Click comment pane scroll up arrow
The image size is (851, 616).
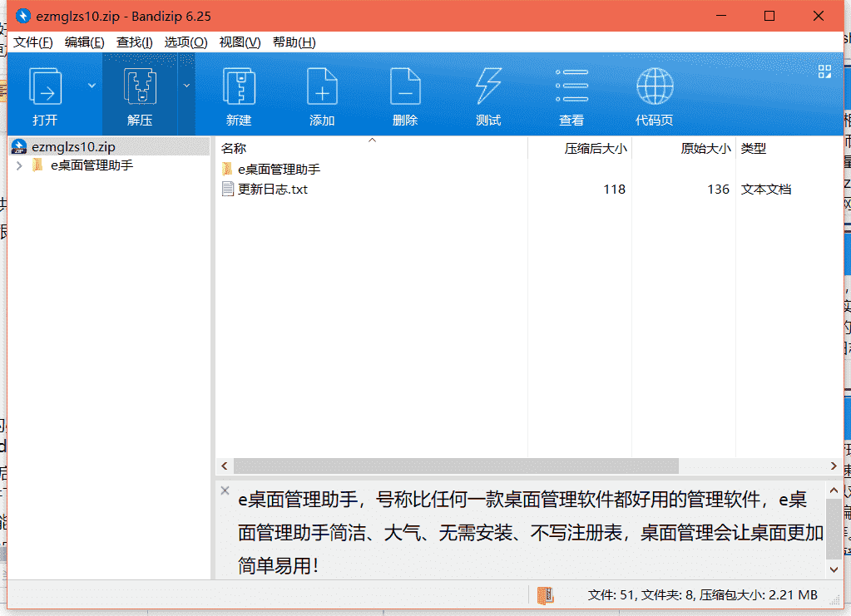[x=834, y=490]
